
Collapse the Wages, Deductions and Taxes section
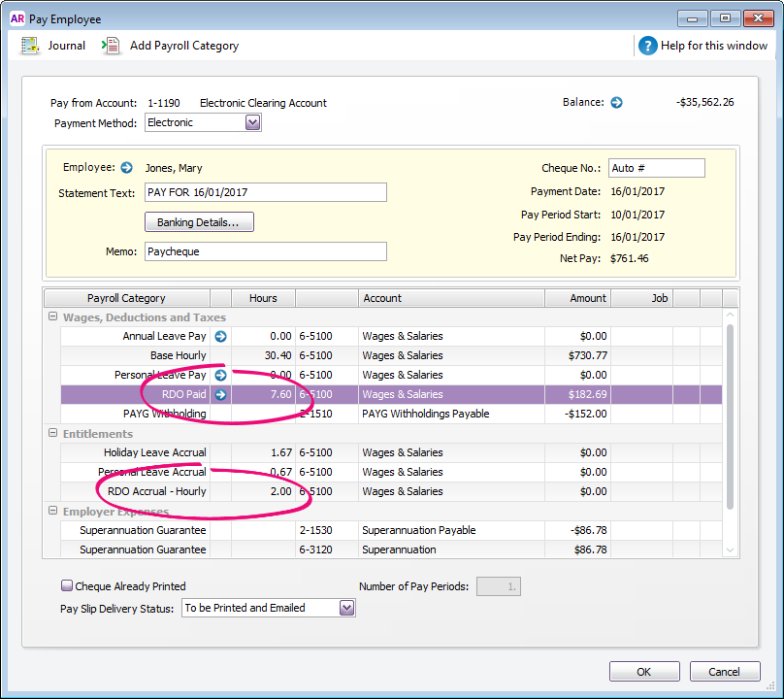point(51,317)
